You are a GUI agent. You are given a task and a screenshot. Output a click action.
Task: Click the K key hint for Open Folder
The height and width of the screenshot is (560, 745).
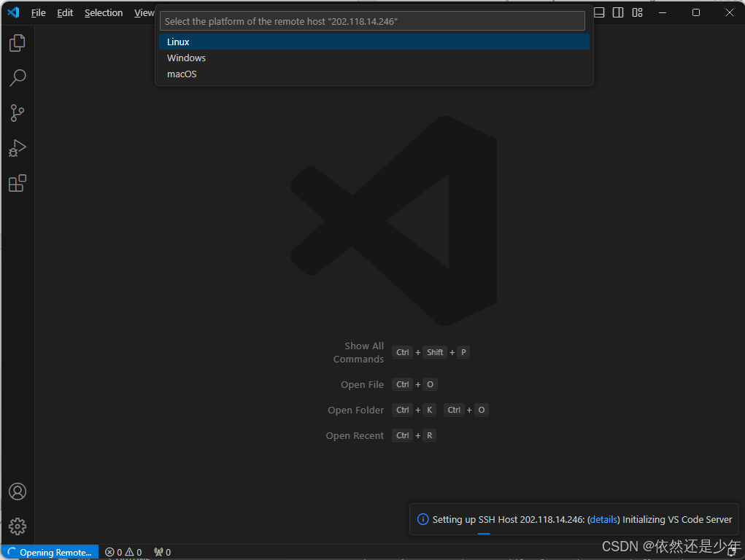429,410
